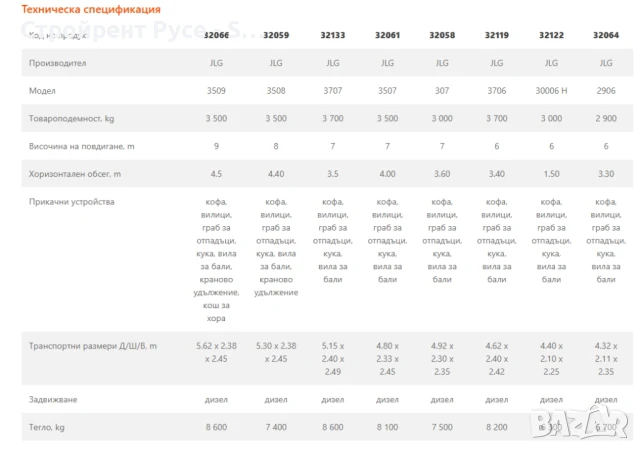Click the "Височина на повдигане, m" row label

[x=82, y=146]
